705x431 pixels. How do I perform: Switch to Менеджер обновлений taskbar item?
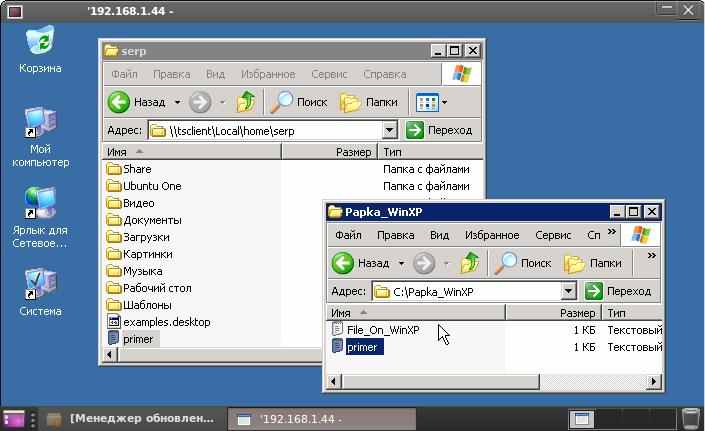[x=131, y=419]
